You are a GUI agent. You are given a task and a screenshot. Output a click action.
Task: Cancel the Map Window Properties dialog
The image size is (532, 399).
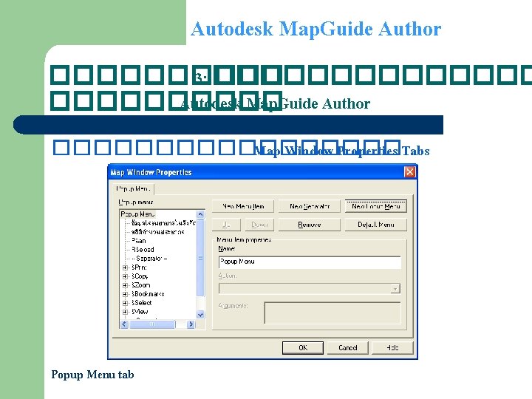point(348,348)
